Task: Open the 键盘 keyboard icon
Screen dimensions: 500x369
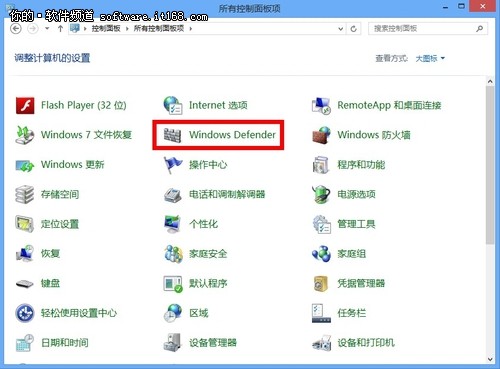Action: tap(25, 284)
